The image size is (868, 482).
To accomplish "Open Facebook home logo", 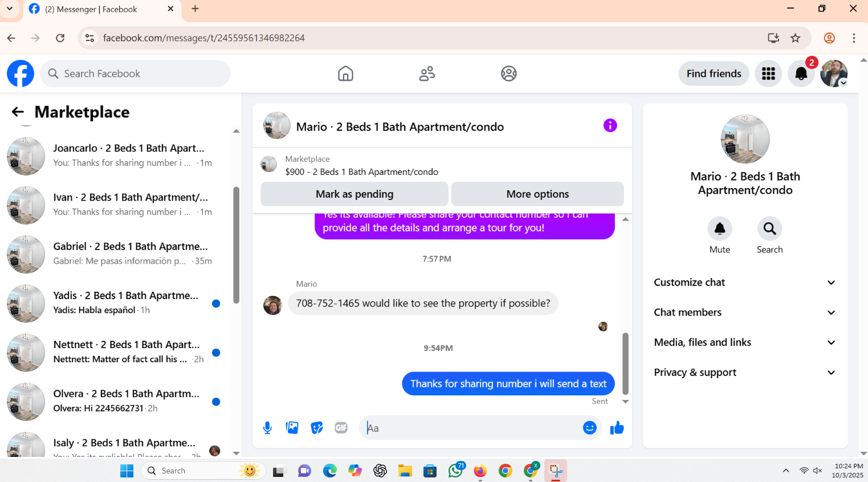I will (21, 73).
